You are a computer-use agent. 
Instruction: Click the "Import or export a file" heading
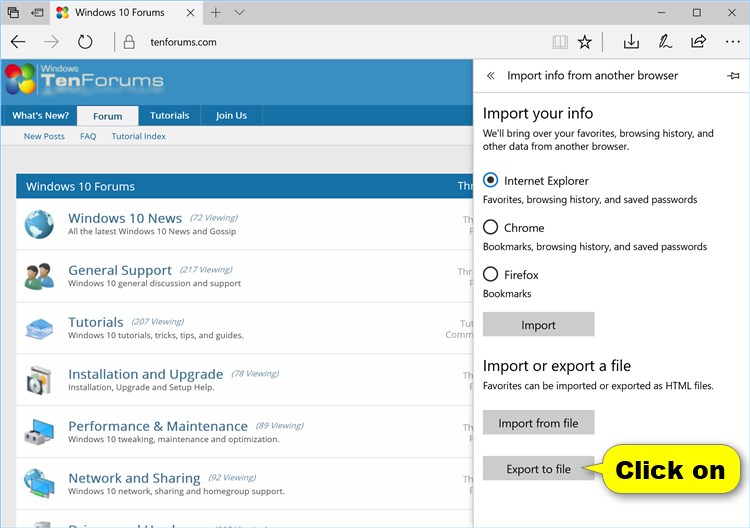[557, 366]
